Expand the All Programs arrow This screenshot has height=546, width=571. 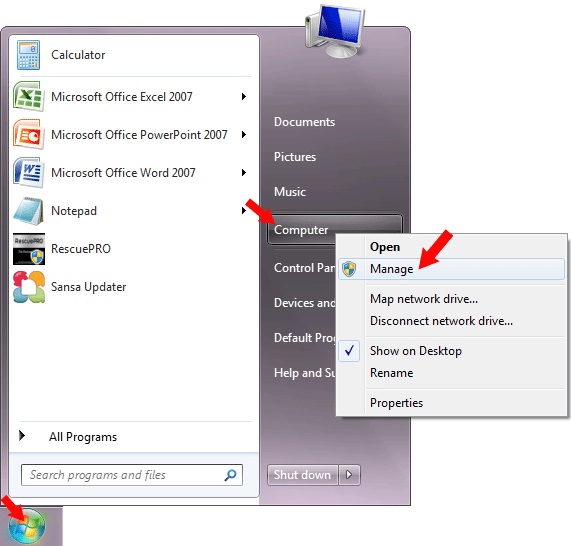pyautogui.click(x=22, y=435)
